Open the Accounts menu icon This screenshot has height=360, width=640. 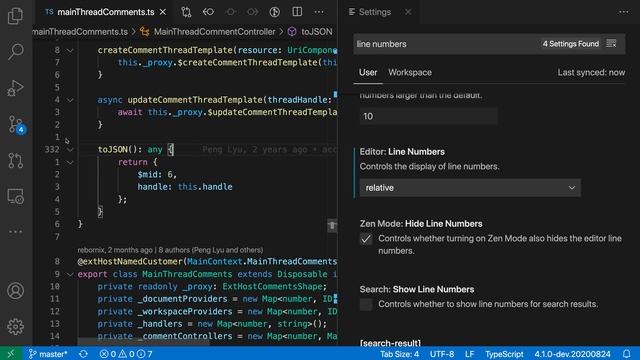16,291
